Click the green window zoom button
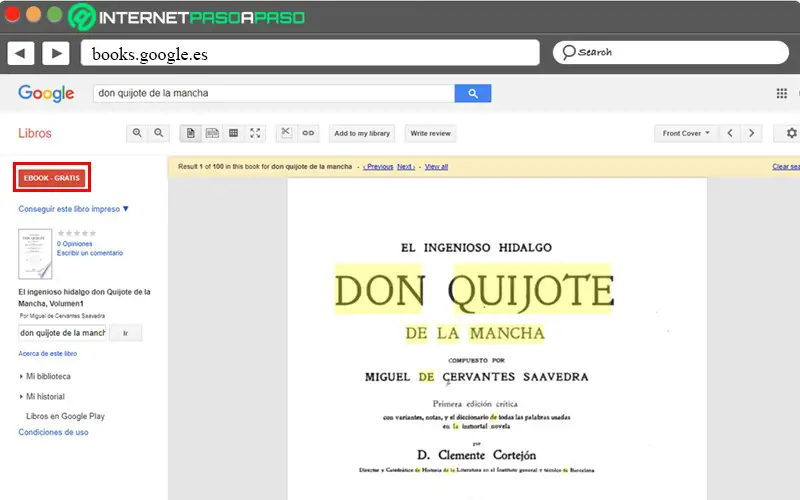 point(55,14)
